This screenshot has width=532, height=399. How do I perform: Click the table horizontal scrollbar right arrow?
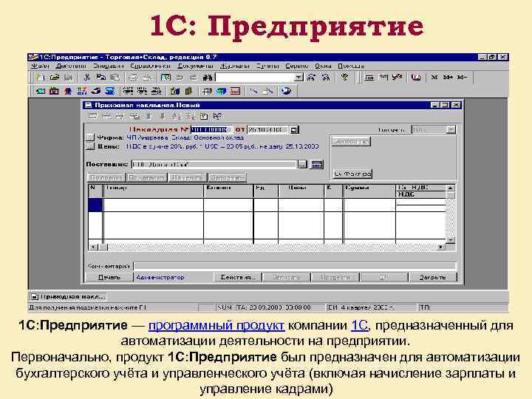[x=440, y=247]
